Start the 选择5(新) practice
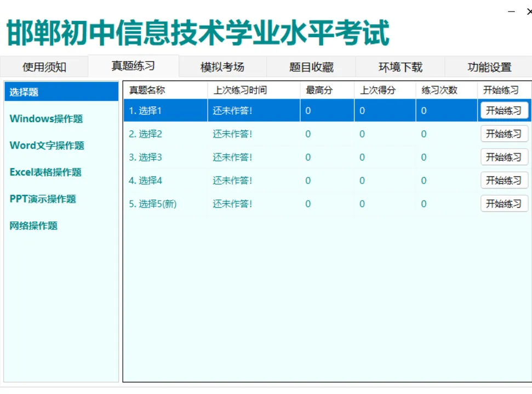This screenshot has height=394, width=532. pyautogui.click(x=504, y=203)
